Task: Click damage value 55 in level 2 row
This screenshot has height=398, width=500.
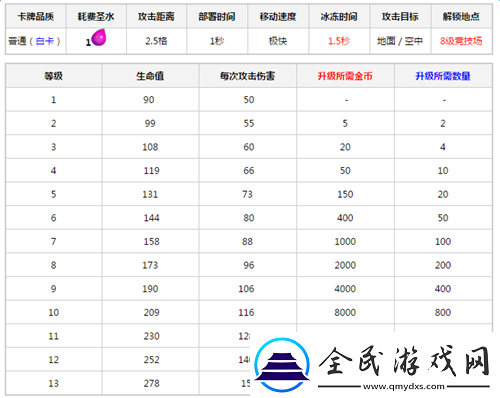Action: tap(249, 123)
